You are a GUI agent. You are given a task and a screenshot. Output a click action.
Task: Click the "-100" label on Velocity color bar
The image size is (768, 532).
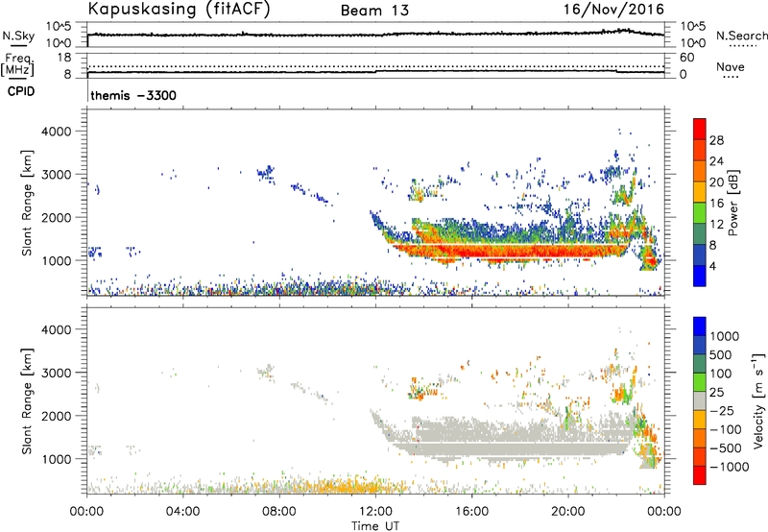725,429
